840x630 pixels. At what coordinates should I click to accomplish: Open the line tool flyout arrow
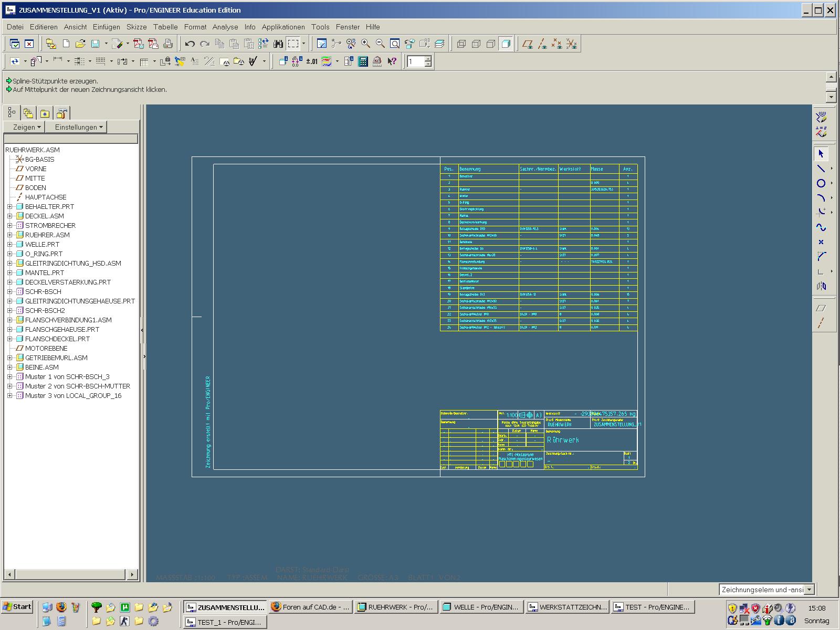[832, 169]
